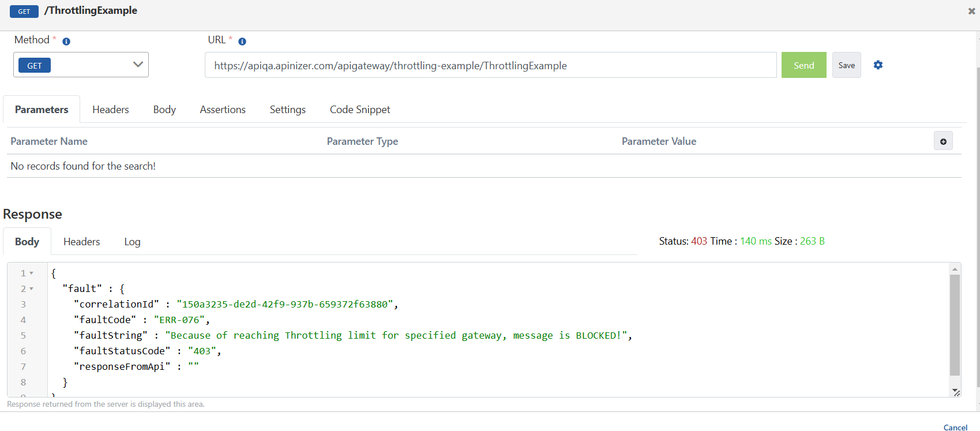The image size is (980, 431).
Task: Open the request Body tab
Action: pos(164,110)
